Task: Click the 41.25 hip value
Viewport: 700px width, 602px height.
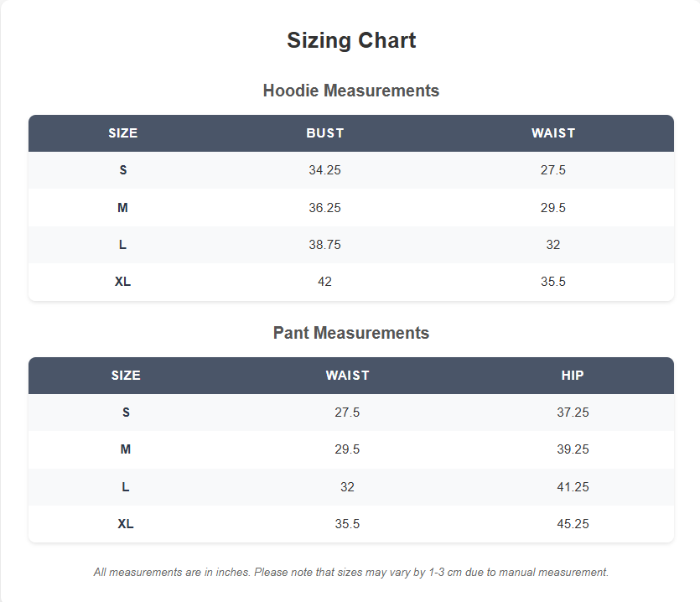Action: (573, 487)
